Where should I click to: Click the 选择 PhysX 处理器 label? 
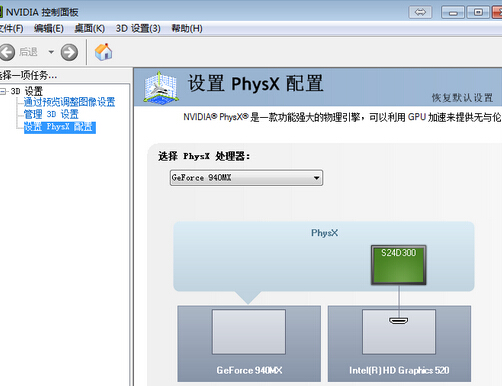coord(204,156)
